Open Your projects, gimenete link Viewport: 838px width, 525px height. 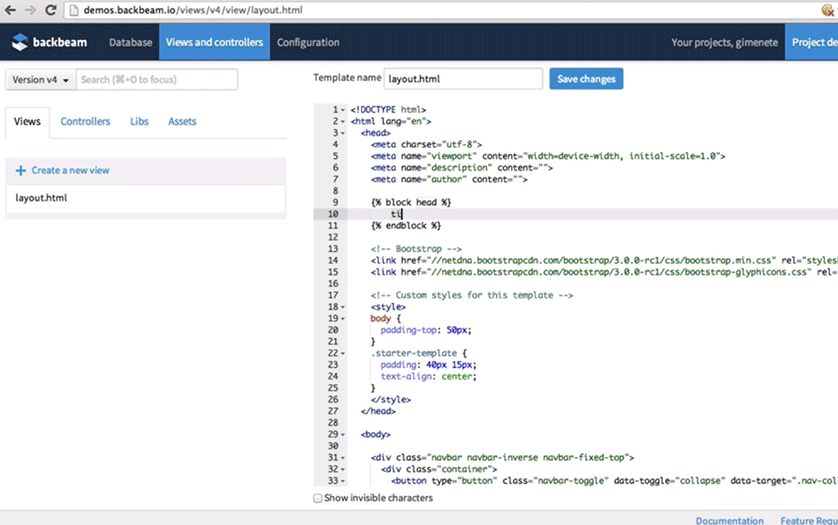tap(724, 42)
